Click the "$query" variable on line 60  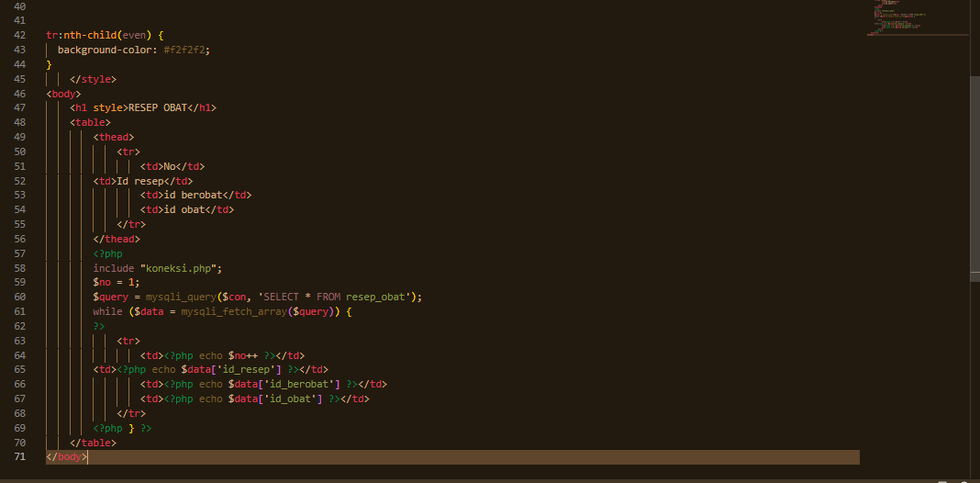tap(111, 297)
